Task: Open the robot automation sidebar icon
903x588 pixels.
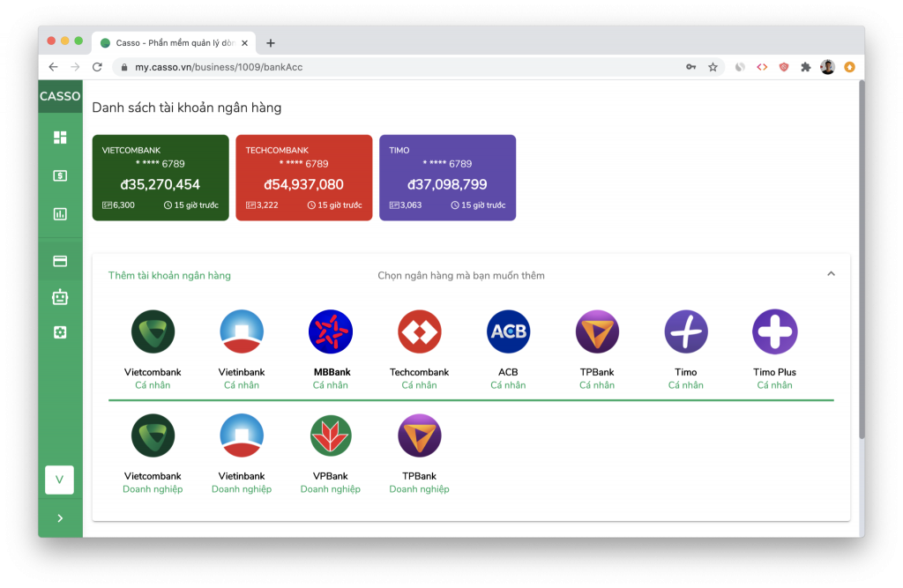Action: (x=60, y=297)
